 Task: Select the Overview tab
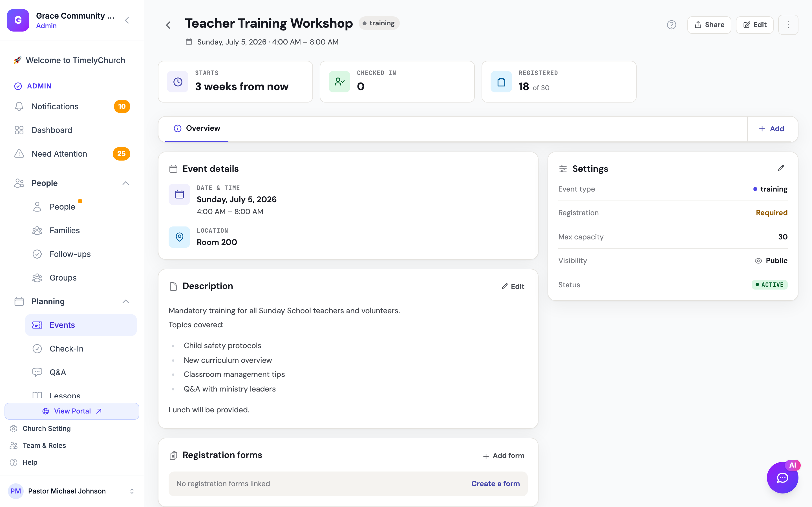click(x=197, y=128)
